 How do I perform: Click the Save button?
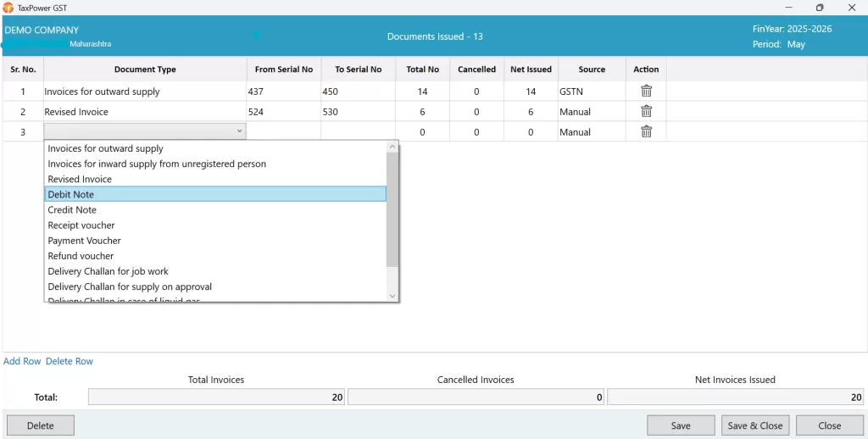coord(681,425)
